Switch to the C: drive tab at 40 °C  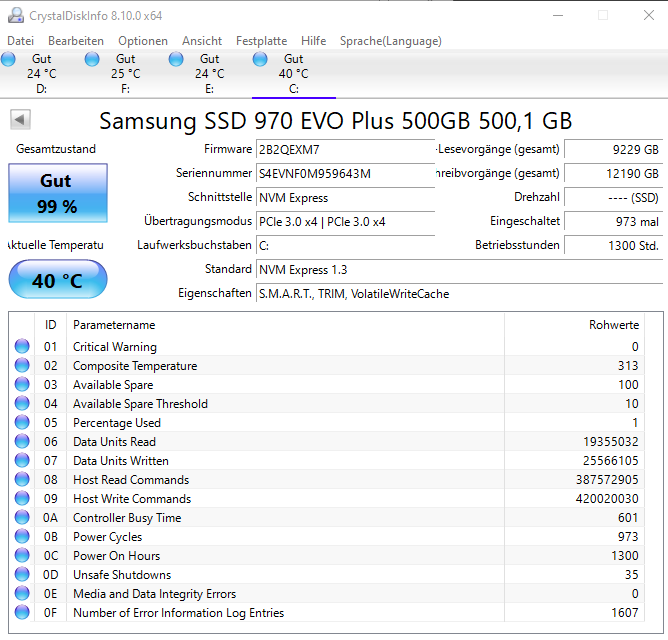pos(294,74)
